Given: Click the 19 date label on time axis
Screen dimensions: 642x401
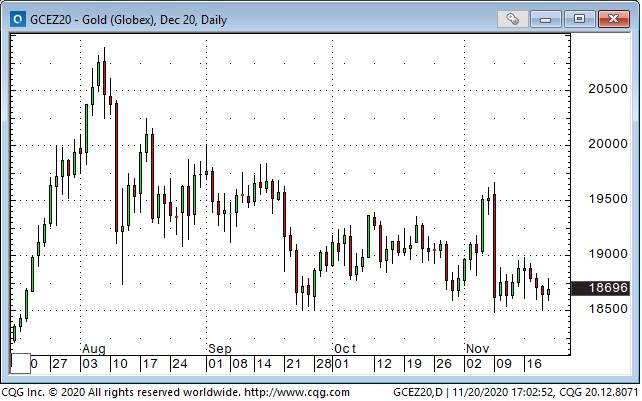Looking at the screenshot, I should [x=414, y=364].
